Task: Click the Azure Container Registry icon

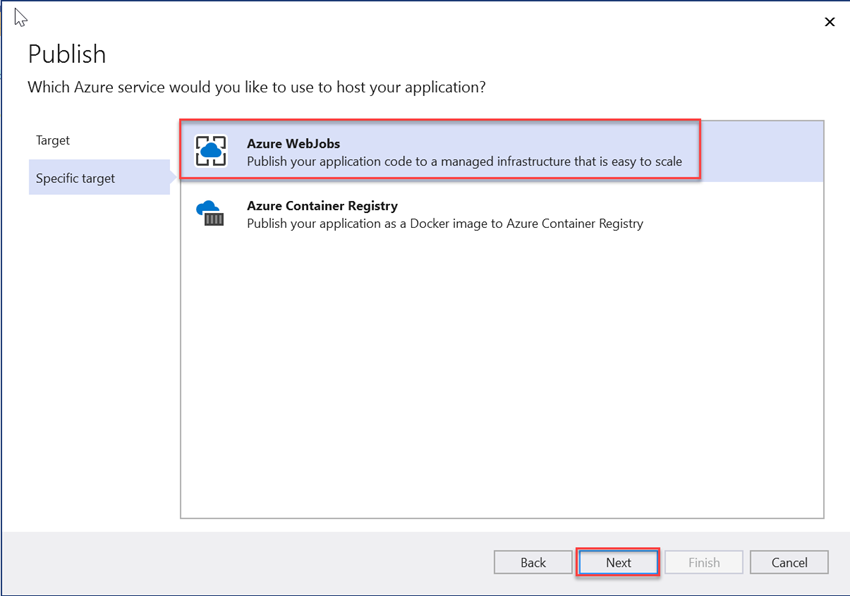Action: point(211,213)
